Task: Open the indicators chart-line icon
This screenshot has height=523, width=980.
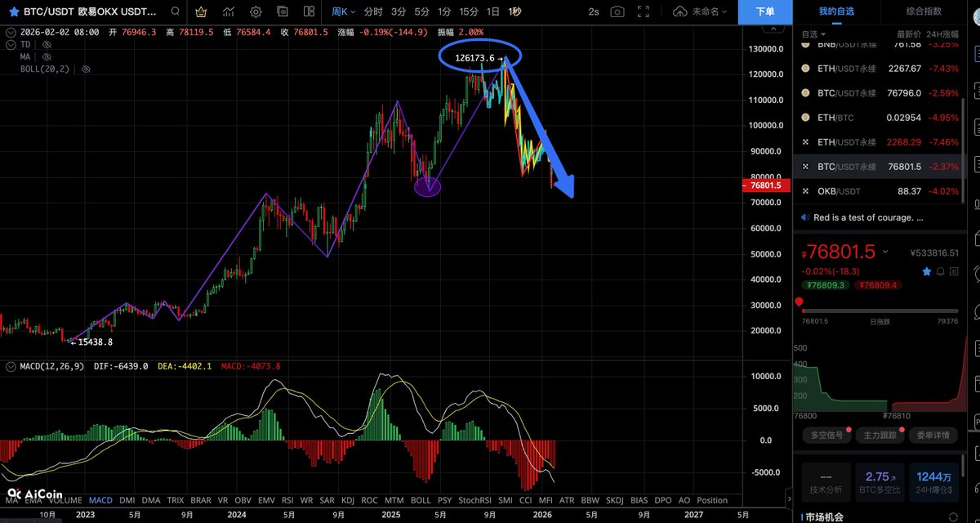Action: coord(229,12)
